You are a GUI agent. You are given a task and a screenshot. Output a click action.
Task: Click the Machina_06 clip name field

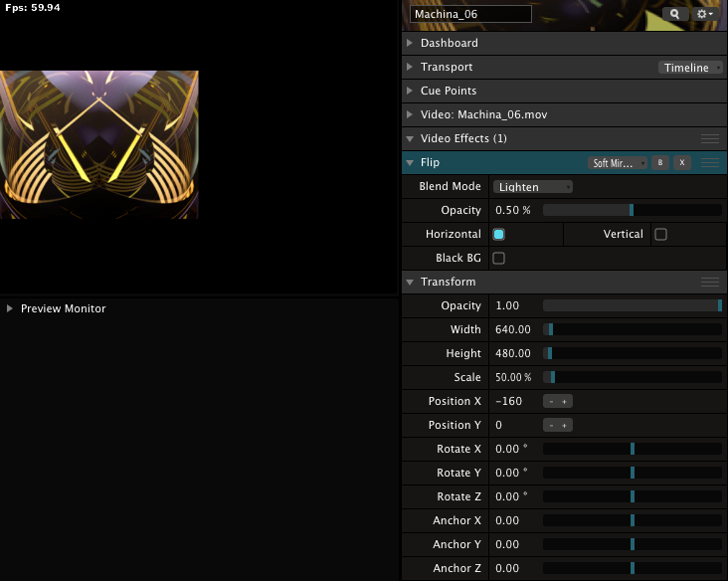(470, 14)
